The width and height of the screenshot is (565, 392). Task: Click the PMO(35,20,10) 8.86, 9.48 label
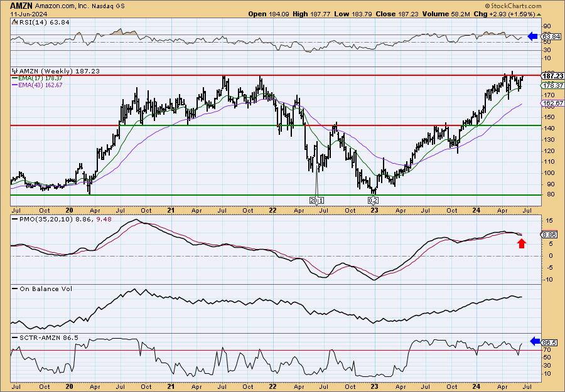click(65, 218)
